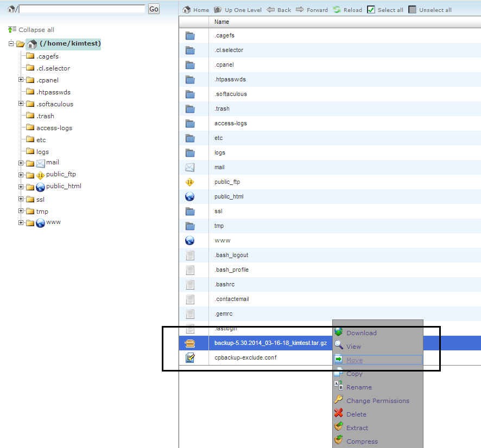This screenshot has height=448, width=481.
Task: Click the mail envelope icon in file list
Action: pyautogui.click(x=190, y=168)
